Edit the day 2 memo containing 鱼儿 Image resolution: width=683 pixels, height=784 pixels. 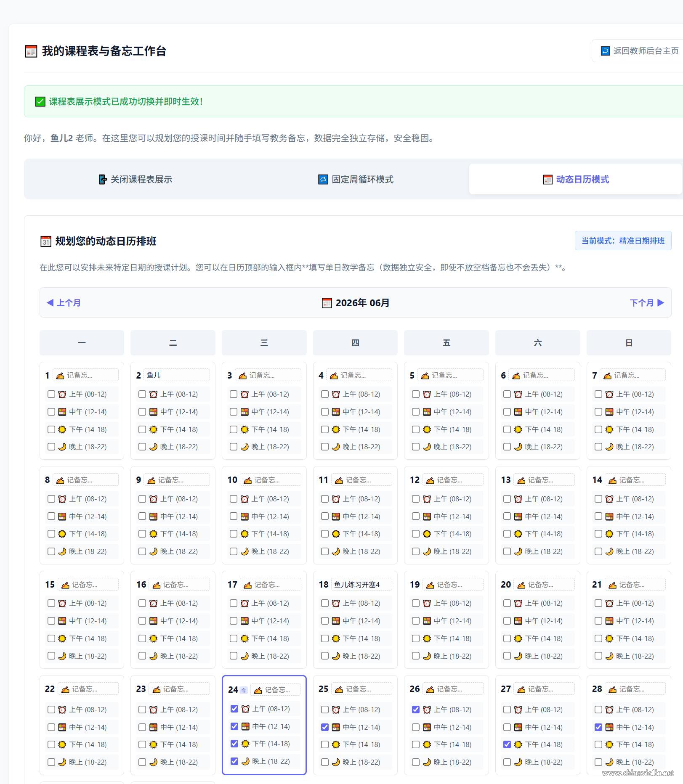pyautogui.click(x=177, y=375)
